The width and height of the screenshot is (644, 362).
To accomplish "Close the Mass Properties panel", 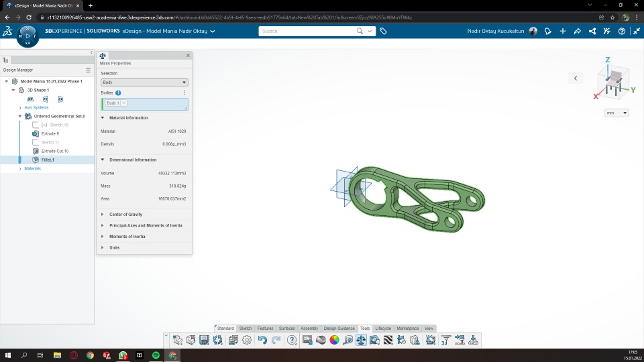I will [188, 56].
